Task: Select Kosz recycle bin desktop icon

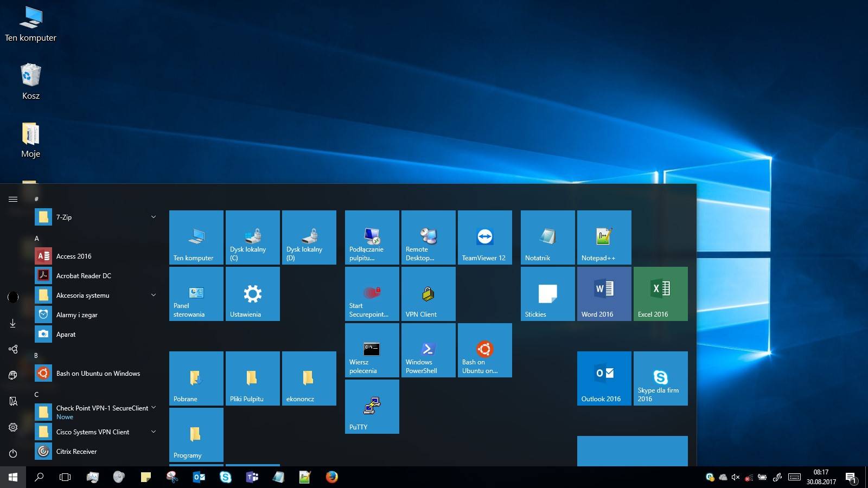Action: [31, 81]
